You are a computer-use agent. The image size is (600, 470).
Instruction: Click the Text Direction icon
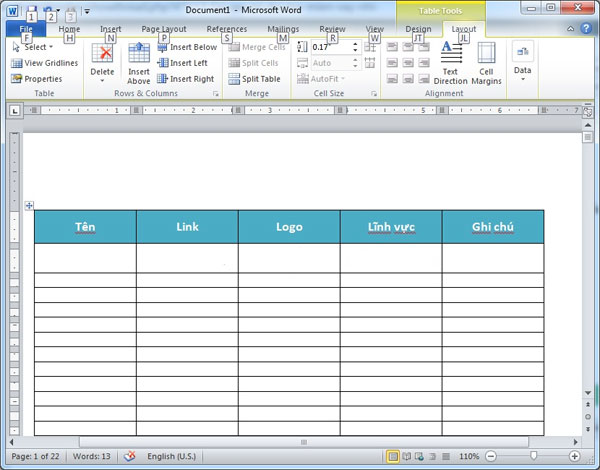[x=451, y=54]
